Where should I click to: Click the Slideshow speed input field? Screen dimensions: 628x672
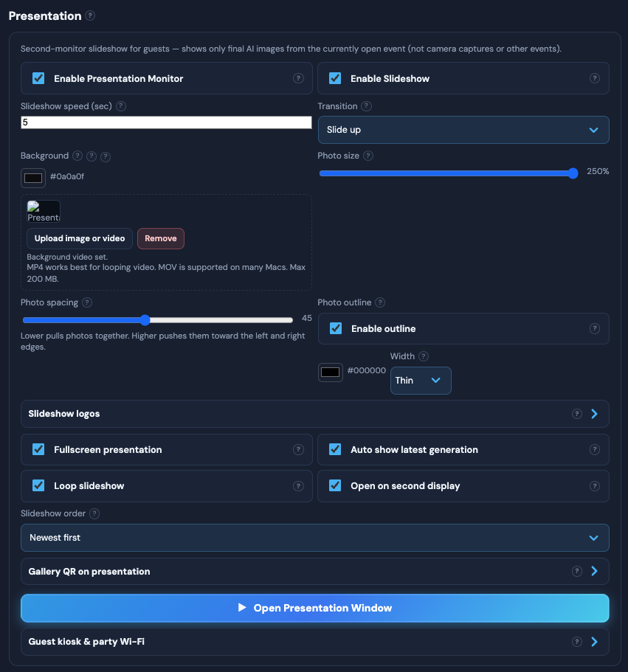166,122
